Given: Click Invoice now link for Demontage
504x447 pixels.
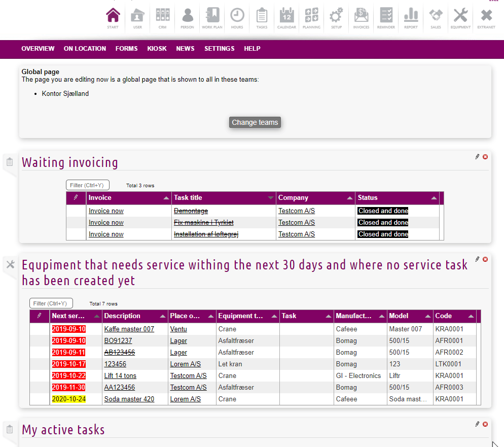Looking at the screenshot, I should coord(106,211).
